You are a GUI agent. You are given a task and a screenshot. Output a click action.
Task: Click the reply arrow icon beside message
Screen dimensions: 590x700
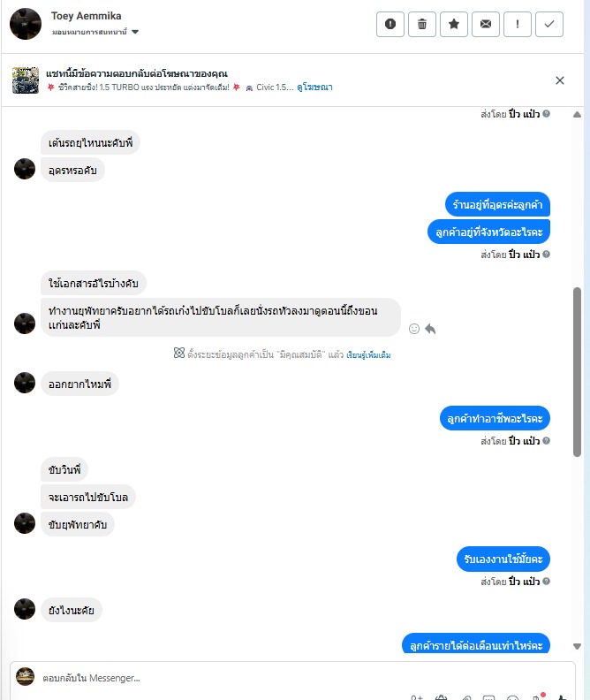(x=430, y=329)
